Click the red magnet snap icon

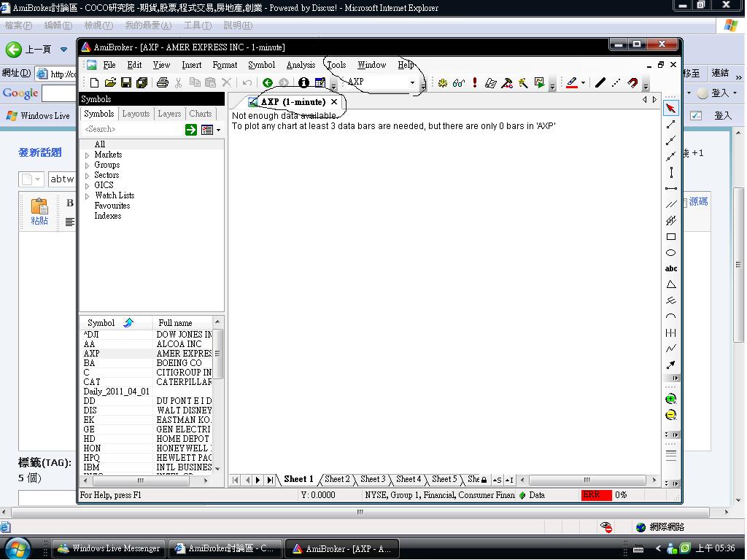click(632, 83)
